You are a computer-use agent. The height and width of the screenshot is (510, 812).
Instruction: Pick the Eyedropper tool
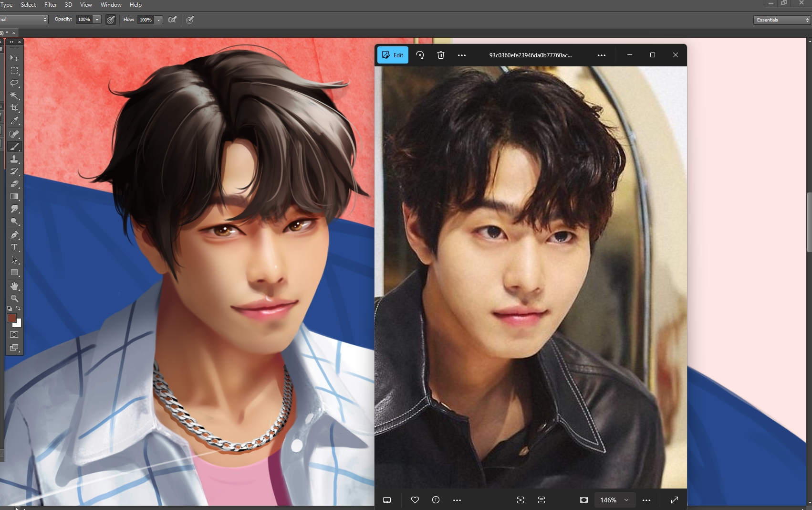14,121
